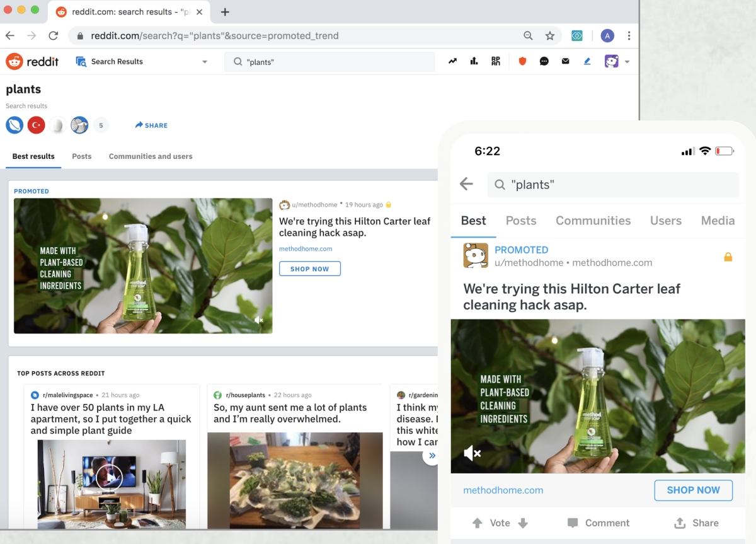Upvote the mobile promoted post
Image resolution: width=756 pixels, height=544 pixels.
coord(478,523)
